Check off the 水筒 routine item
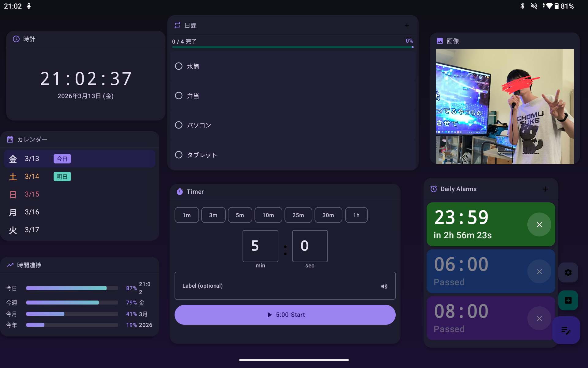Viewport: 588px width, 368px height. point(179,66)
